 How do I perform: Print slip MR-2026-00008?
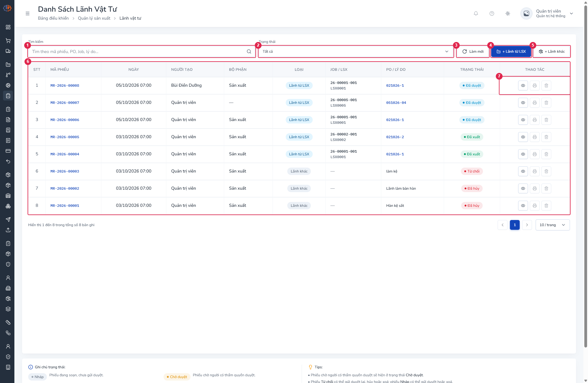coord(535,85)
